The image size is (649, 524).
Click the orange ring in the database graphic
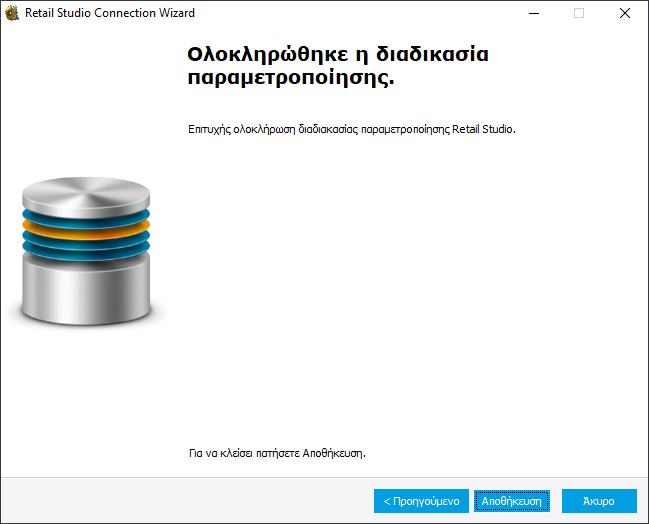coord(85,228)
